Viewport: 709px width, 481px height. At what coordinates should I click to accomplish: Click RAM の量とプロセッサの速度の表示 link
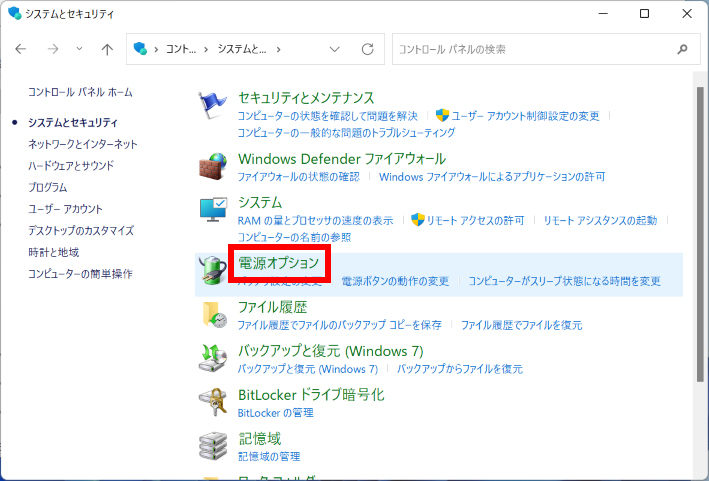click(316, 221)
